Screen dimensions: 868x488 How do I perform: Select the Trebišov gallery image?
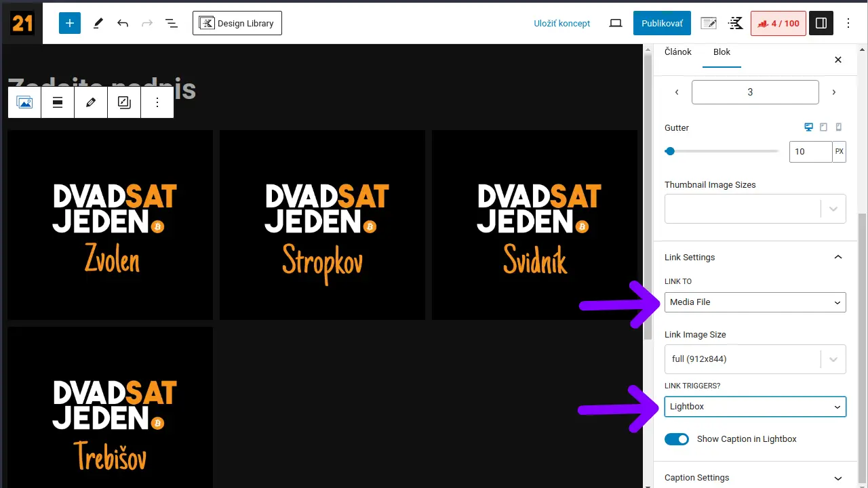tap(110, 407)
